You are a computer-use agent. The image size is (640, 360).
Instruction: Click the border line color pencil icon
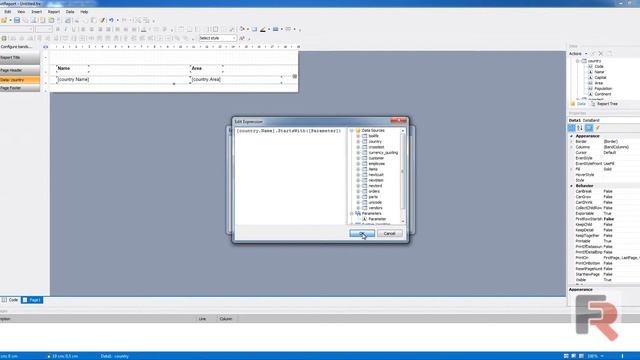pos(263,29)
